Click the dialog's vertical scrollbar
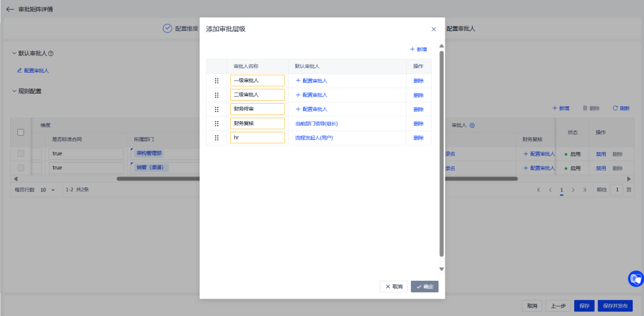Screen dimensions: 644x316 (441, 149)
